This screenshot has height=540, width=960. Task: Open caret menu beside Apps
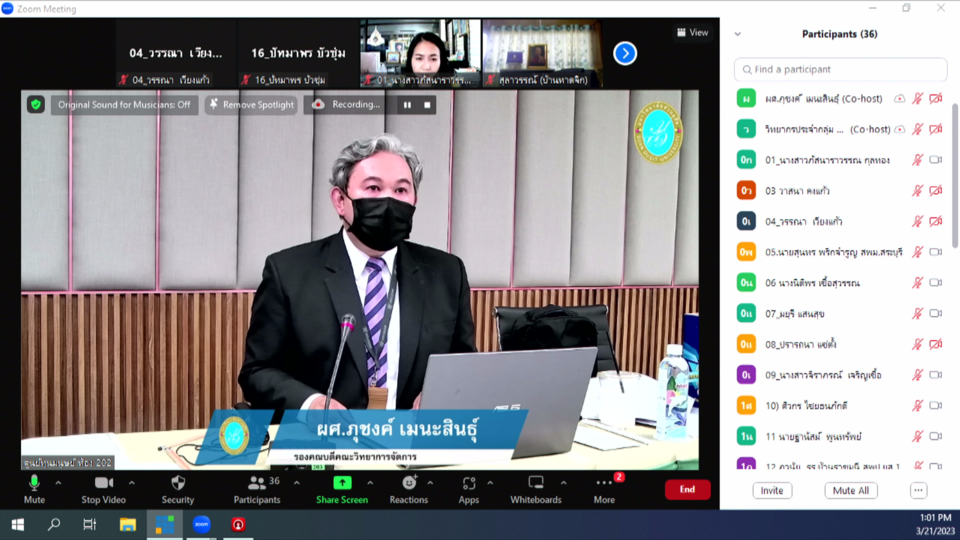[490, 483]
